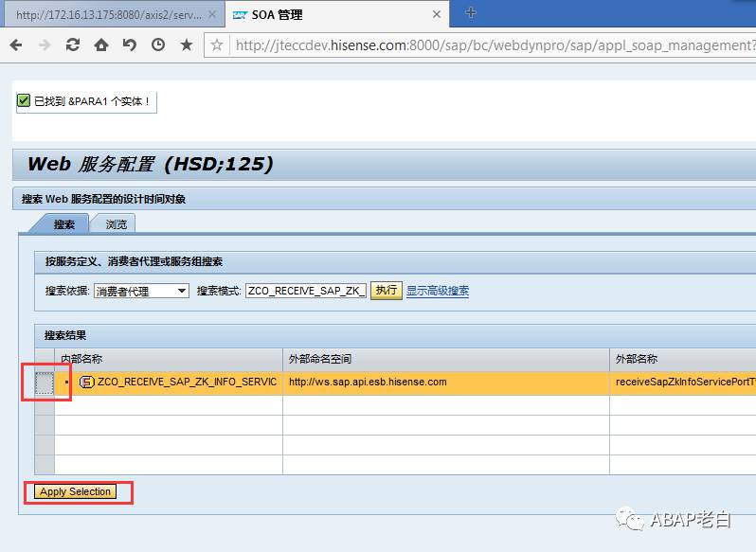Select the SOA 管理 browser tab
This screenshot has width=756, height=552.
[337, 14]
